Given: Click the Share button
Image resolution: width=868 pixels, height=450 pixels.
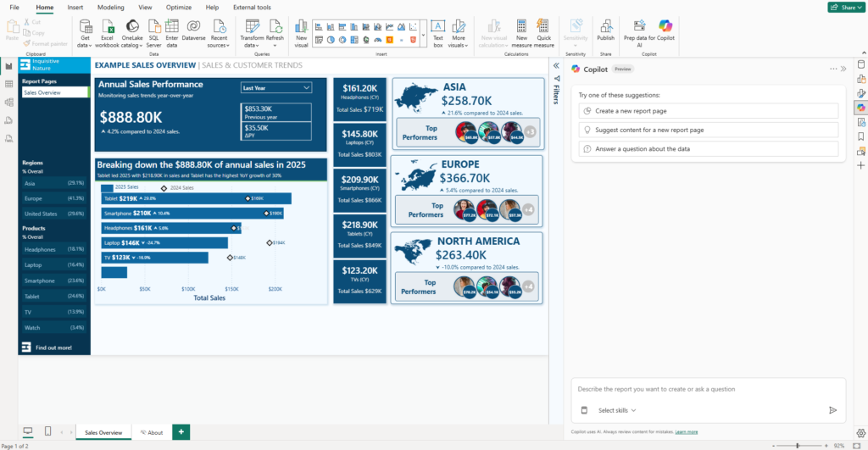Looking at the screenshot, I should [x=846, y=7].
